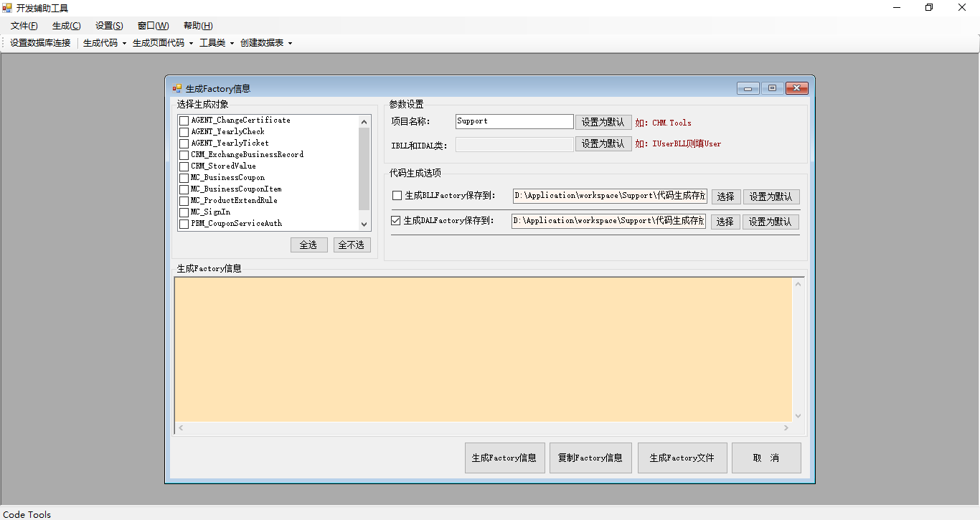The width and height of the screenshot is (980, 520).
Task: Open the 创建数据表 toolbar dropdown
Action: [x=266, y=43]
